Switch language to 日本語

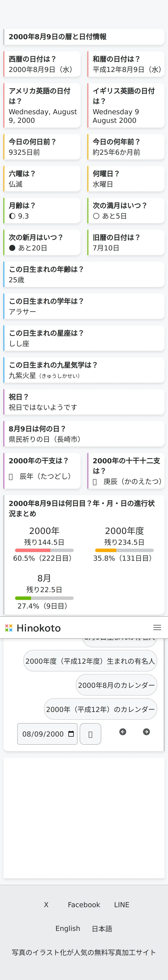(x=102, y=929)
